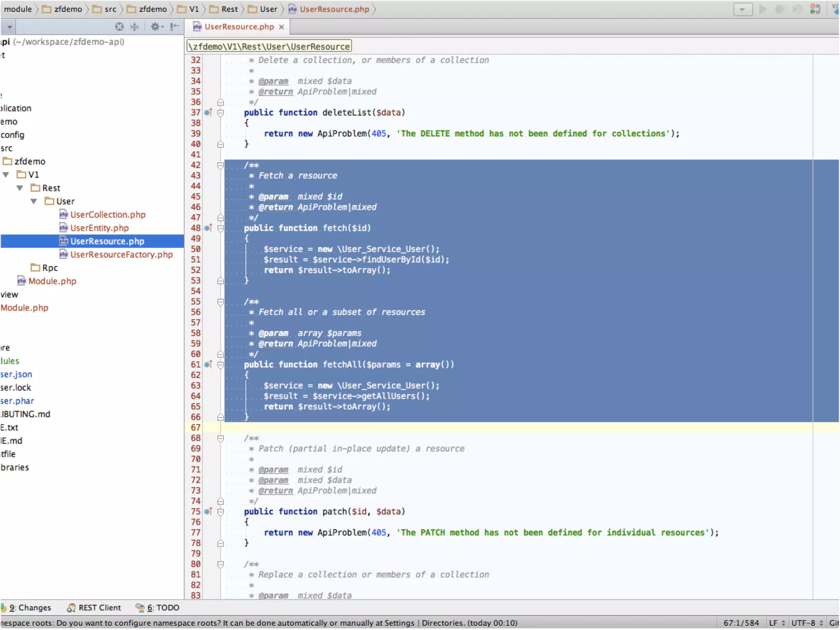
Task: Click the listen for PHP debug connections icon
Action: click(815, 9)
